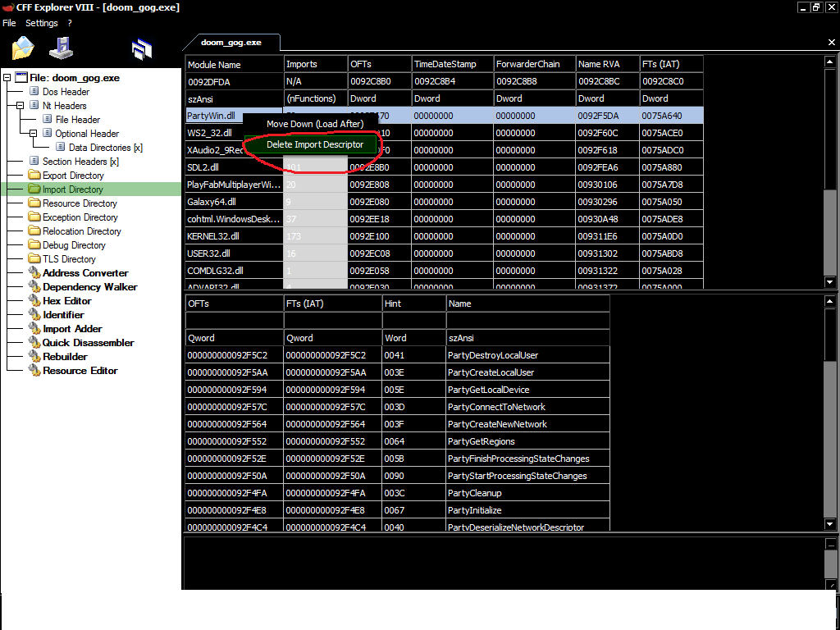Image resolution: width=840 pixels, height=630 pixels.
Task: Click the ForwarderChain column header
Action: tap(535, 64)
